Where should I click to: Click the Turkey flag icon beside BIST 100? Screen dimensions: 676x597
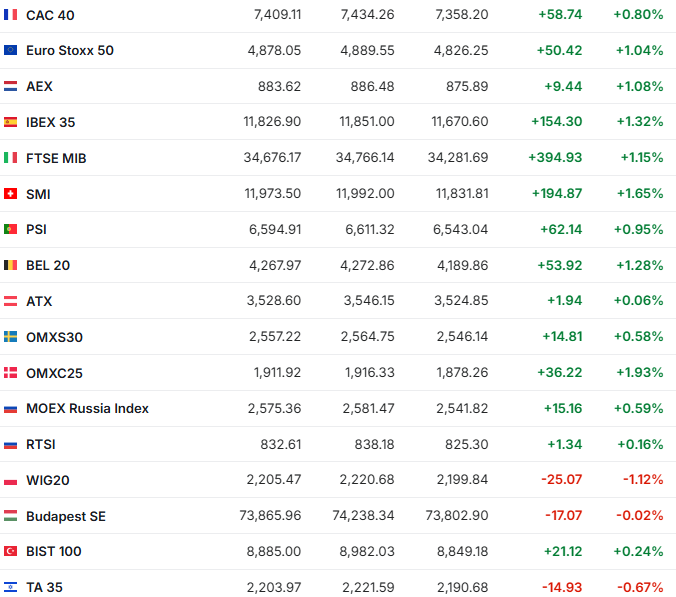pos(11,551)
